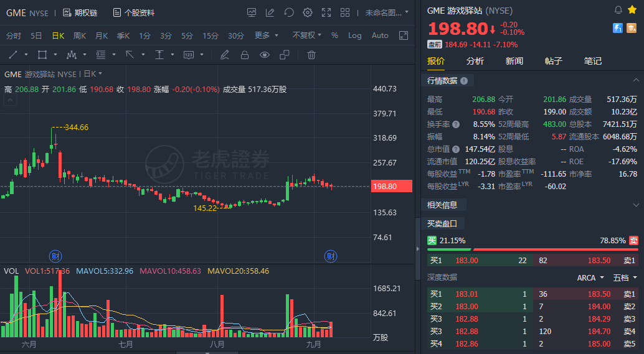This screenshot has width=644, height=354.
Task: Click the info icon beside 行情数据
Action: 464,81
